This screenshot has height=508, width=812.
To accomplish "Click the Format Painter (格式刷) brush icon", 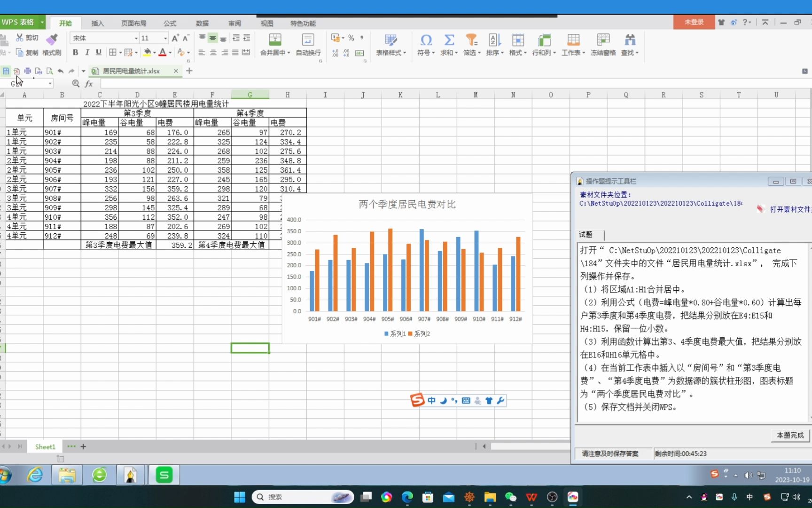I will 52,39.
